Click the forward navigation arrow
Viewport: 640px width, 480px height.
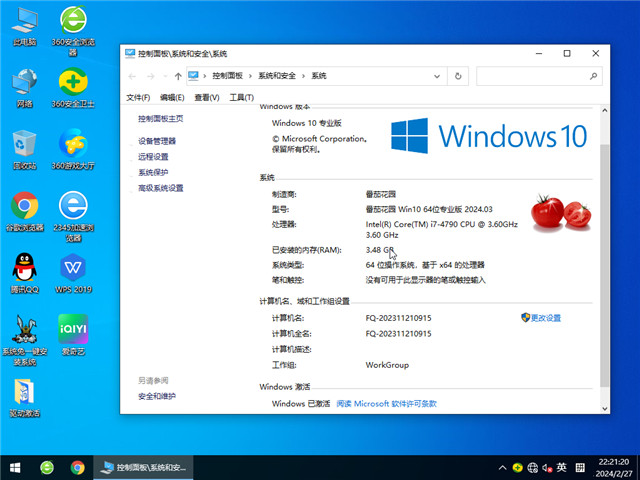tap(151, 76)
